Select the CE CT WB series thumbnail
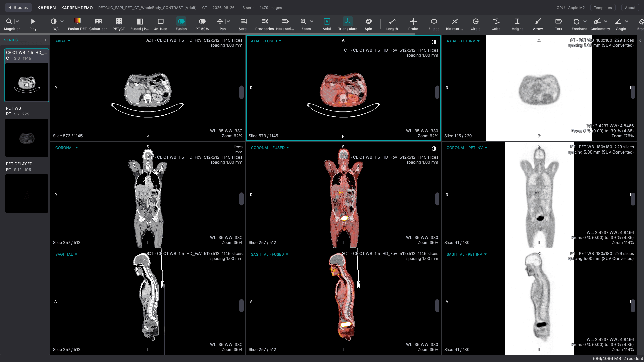Screen dimensions: 644x362 tap(27, 82)
